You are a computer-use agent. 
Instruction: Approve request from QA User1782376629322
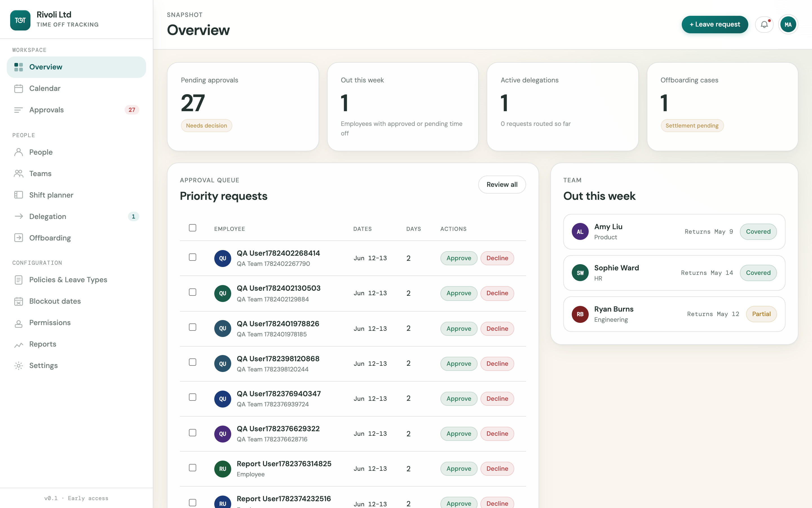(x=459, y=434)
